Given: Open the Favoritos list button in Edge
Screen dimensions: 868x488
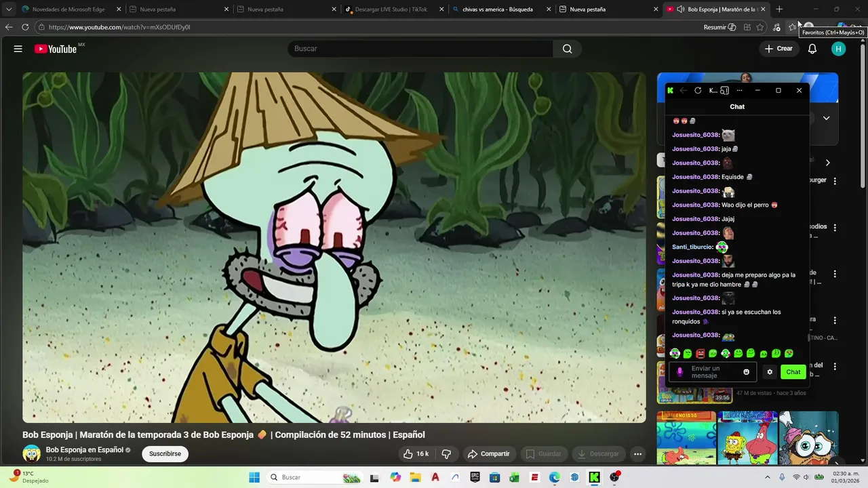Looking at the screenshot, I should 792,27.
